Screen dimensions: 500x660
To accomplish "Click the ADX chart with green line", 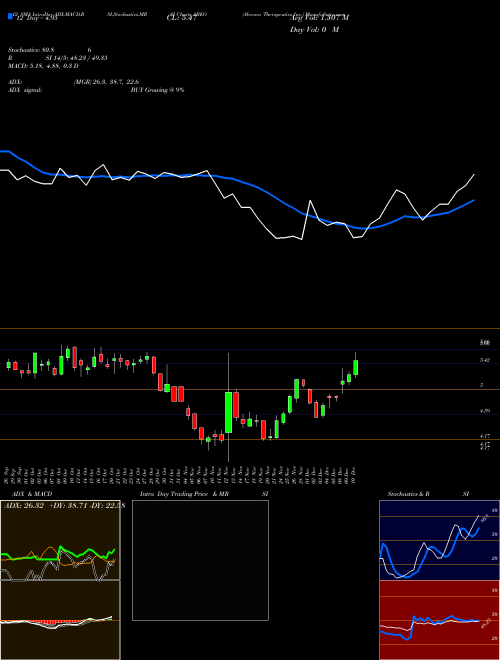I will pyautogui.click(x=60, y=540).
